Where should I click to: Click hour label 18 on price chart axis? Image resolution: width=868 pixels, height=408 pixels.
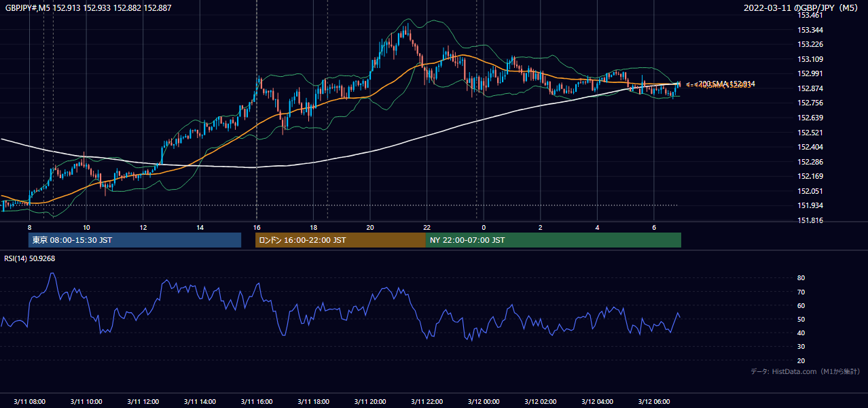[313, 227]
